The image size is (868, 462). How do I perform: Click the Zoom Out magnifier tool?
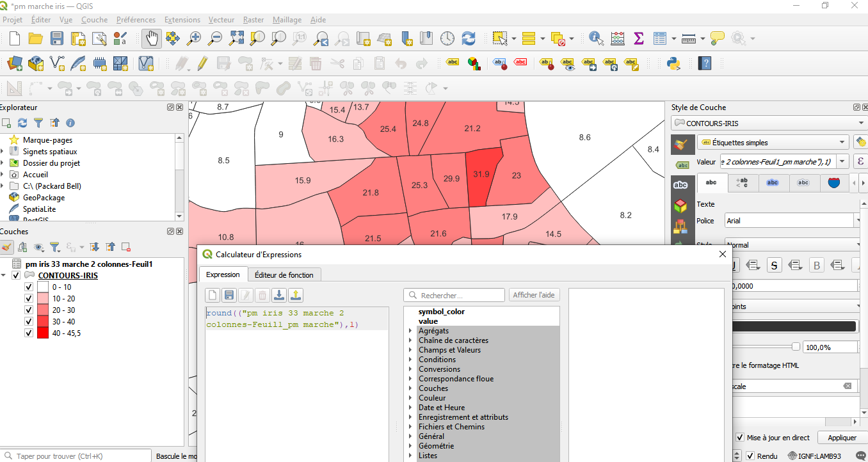(x=215, y=38)
